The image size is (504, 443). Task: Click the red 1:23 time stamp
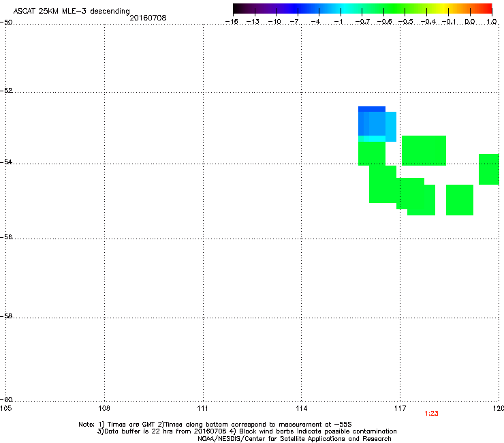tap(431, 414)
